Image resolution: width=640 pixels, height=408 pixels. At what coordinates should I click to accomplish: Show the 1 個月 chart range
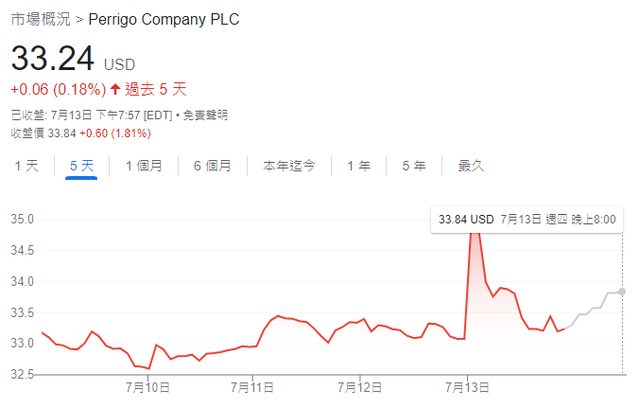pyautogui.click(x=143, y=166)
